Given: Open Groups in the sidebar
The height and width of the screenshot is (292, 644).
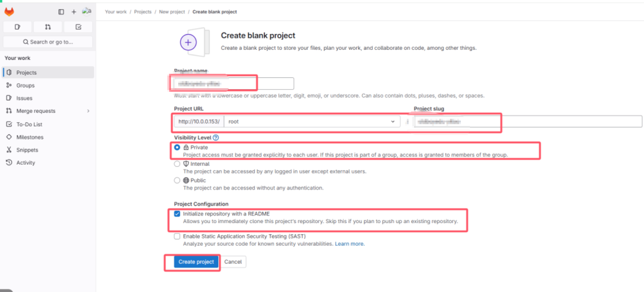Looking at the screenshot, I should click(25, 85).
